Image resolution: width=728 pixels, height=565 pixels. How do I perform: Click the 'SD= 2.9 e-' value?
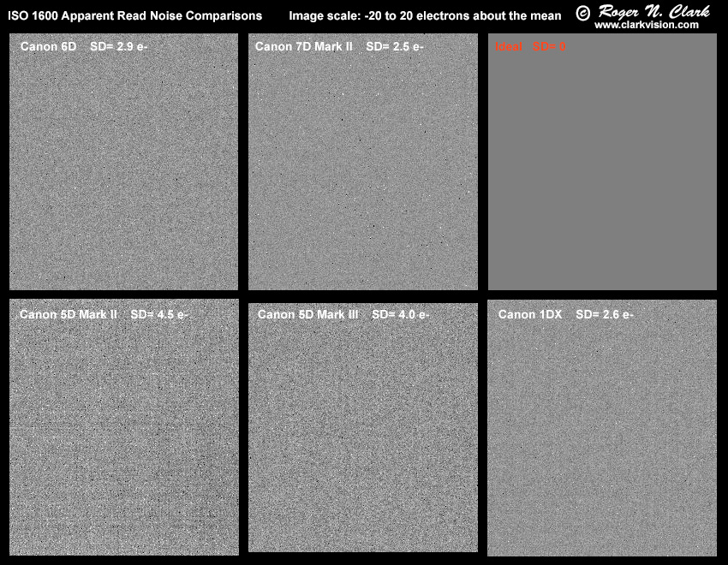(x=120, y=47)
